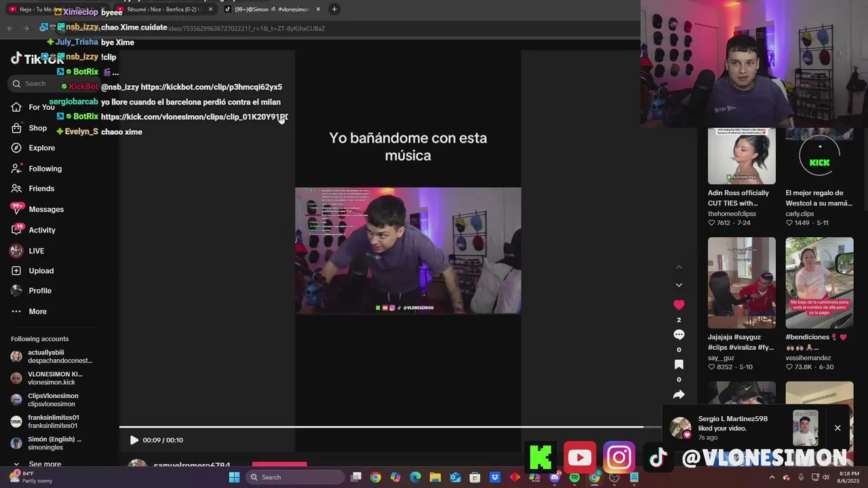Open Dropbox from the taskbar

click(x=495, y=477)
